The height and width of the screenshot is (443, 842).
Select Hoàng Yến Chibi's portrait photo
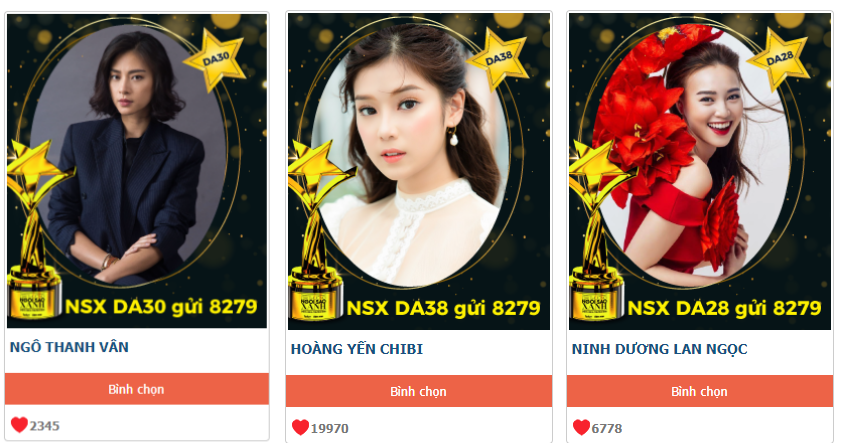(x=411, y=156)
